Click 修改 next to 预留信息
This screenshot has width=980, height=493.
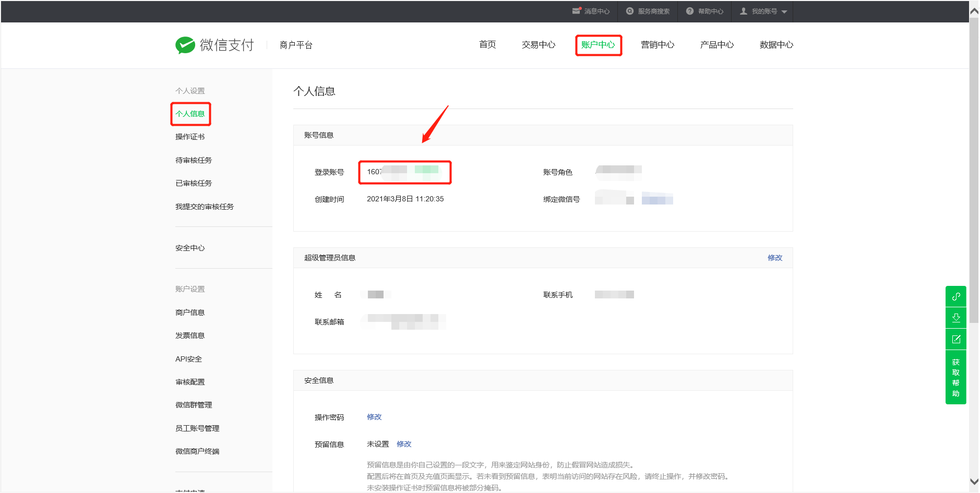(404, 444)
